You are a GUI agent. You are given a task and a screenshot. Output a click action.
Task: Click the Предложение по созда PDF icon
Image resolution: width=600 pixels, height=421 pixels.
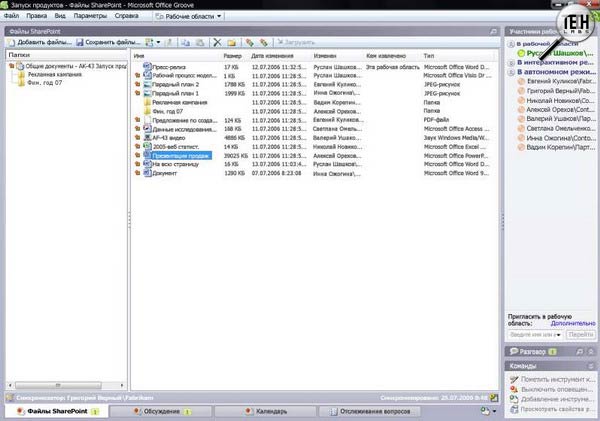tap(147, 120)
